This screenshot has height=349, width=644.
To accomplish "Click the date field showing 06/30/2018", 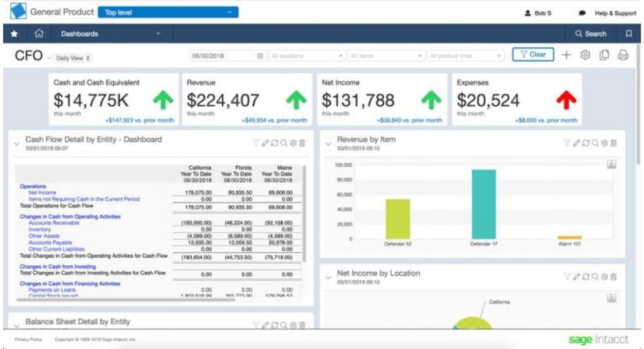I will pyautogui.click(x=225, y=56).
